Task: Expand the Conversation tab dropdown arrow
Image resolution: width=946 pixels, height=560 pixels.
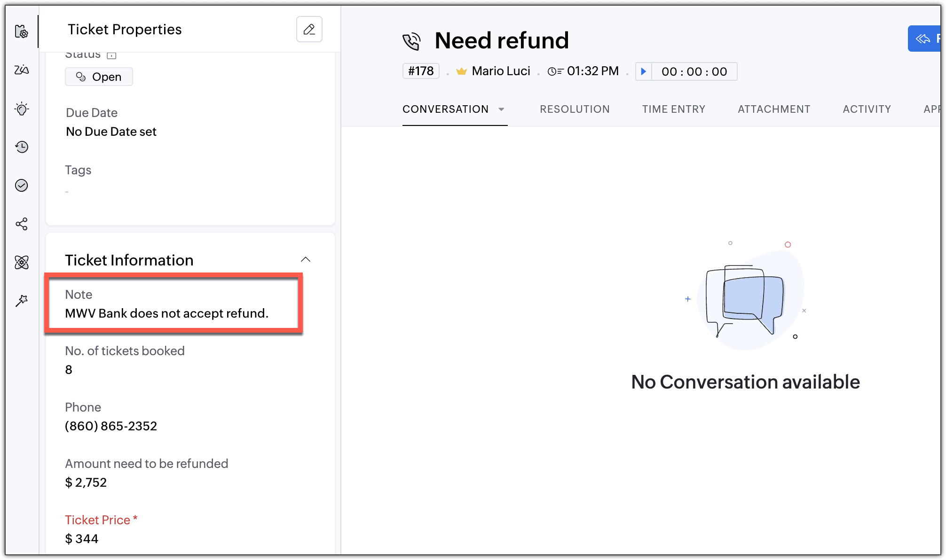Action: pyautogui.click(x=501, y=109)
